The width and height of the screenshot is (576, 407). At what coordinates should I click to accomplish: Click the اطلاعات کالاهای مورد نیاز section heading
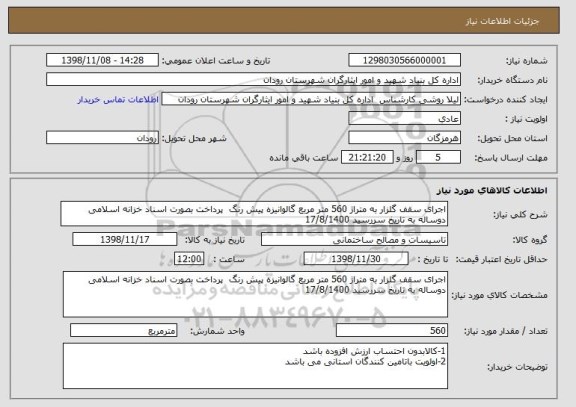pos(492,190)
